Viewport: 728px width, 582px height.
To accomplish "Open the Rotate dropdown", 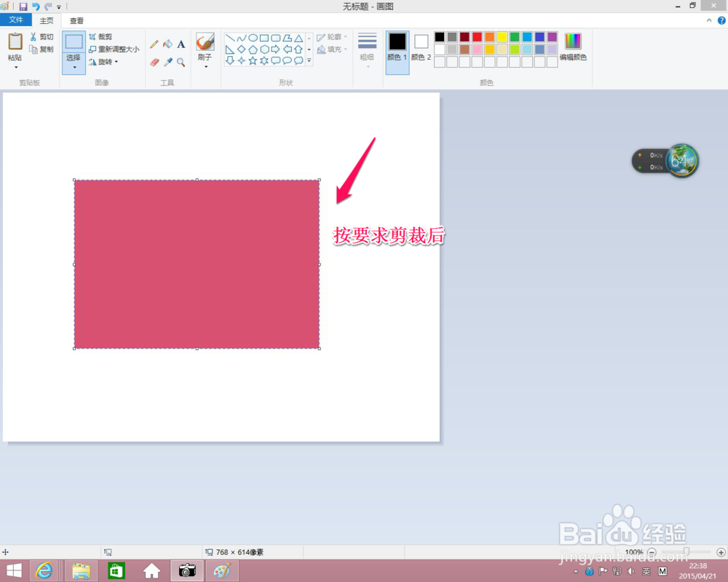I will 104,62.
